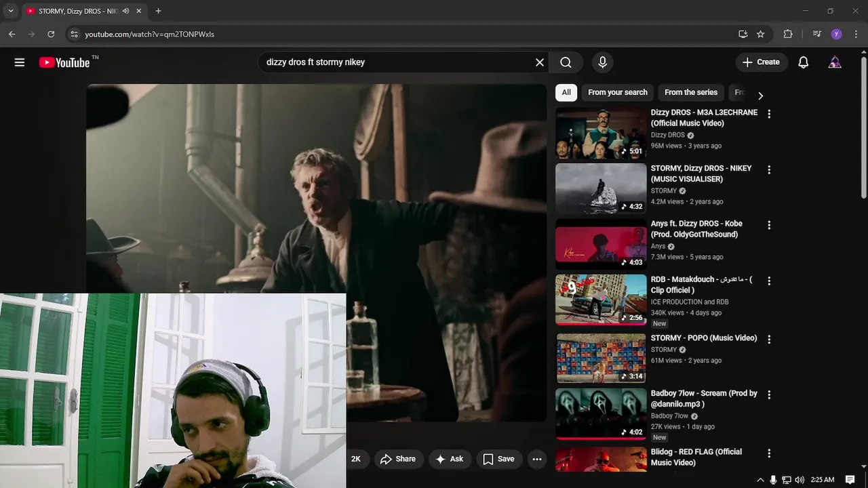Open options for NIKEY Music Visualiser

point(769,169)
